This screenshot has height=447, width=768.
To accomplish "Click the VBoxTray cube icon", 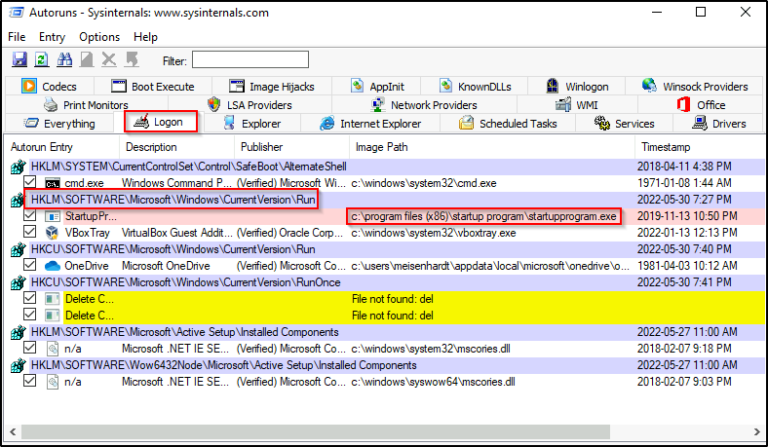I will pos(52,233).
